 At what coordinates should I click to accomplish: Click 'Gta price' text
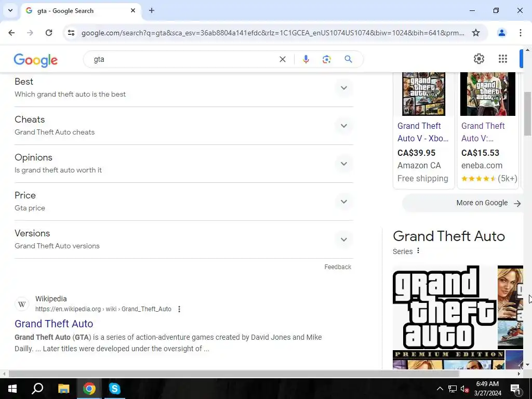pos(30,208)
